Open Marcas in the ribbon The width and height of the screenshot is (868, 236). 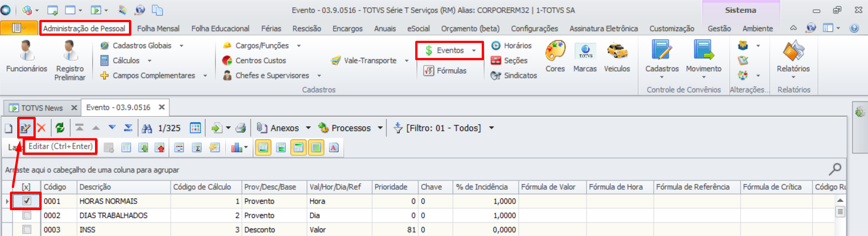coord(585,56)
